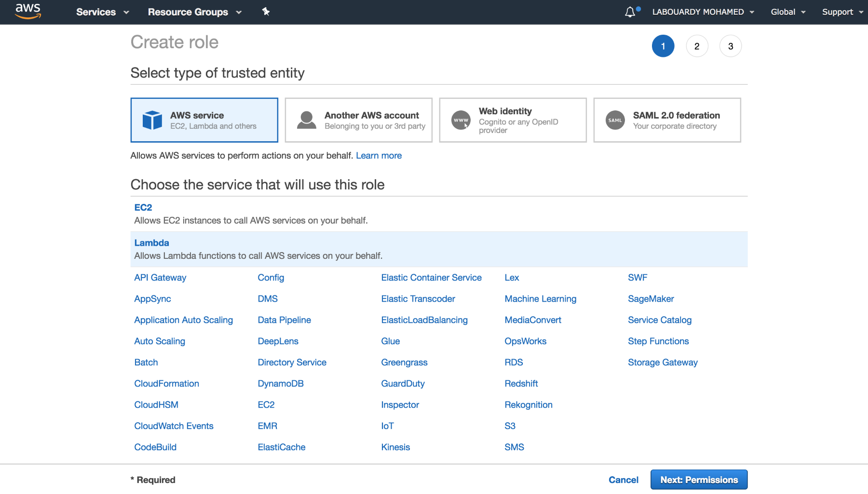
Task: Open the Resource Groups dropdown
Action: pyautogui.click(x=194, y=12)
